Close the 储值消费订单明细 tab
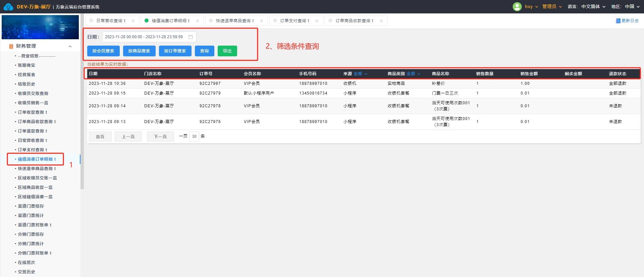The height and width of the screenshot is (277, 644). (x=198, y=21)
